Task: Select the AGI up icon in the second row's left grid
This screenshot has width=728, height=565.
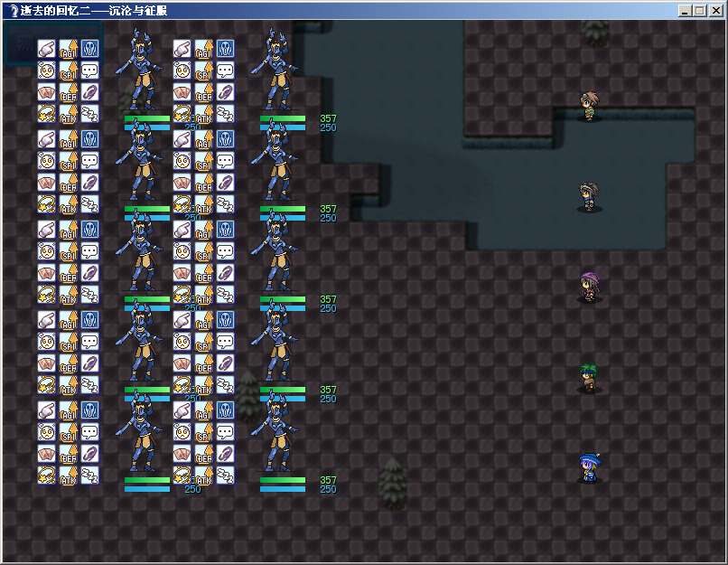Action: tap(69, 139)
